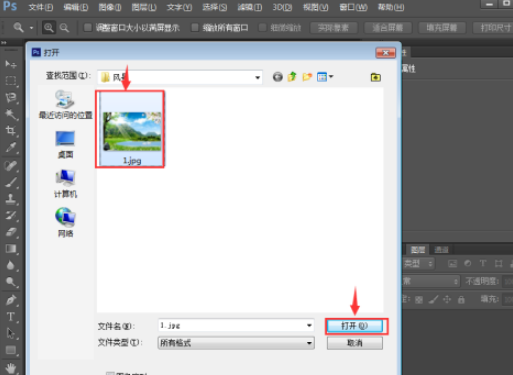Open the zoom tool preset picker arrow
Image resolution: width=513 pixels, height=375 pixels.
tap(31, 28)
